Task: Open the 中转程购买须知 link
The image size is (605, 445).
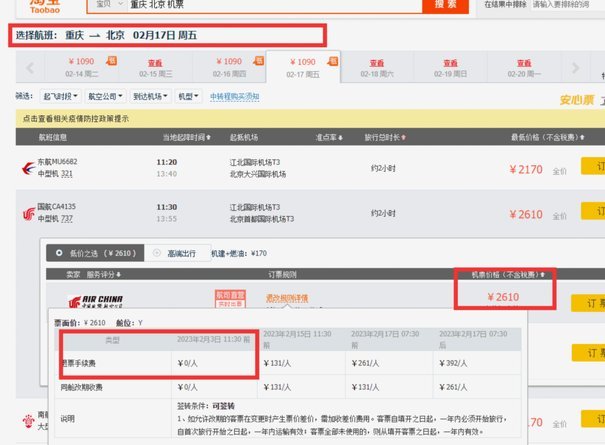Action: [235, 96]
